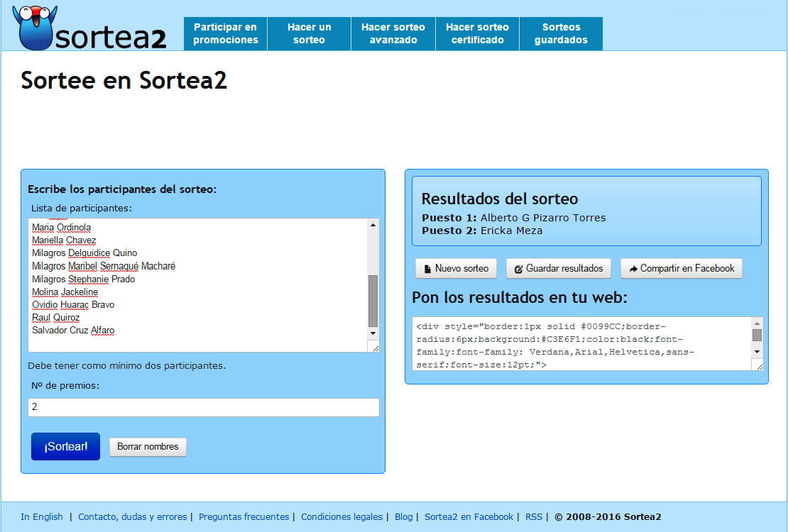
Task: Switch to Hacer un sorteo
Action: pyautogui.click(x=309, y=33)
